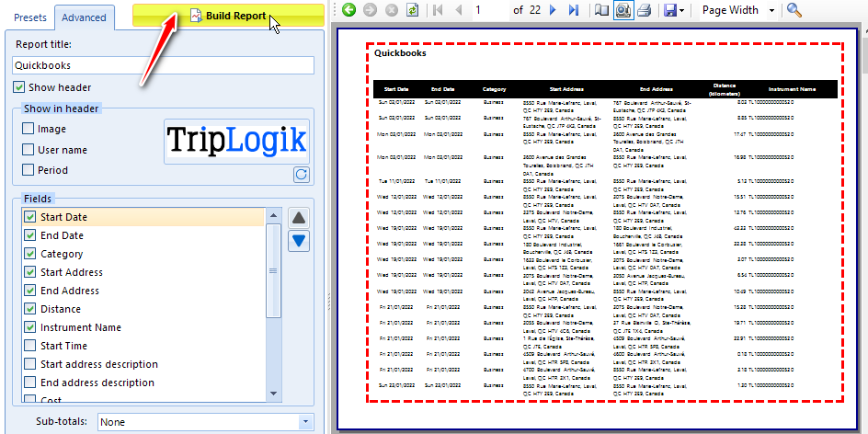Image resolution: width=868 pixels, height=434 pixels.
Task: Move the selected field down
Action: pos(299,241)
